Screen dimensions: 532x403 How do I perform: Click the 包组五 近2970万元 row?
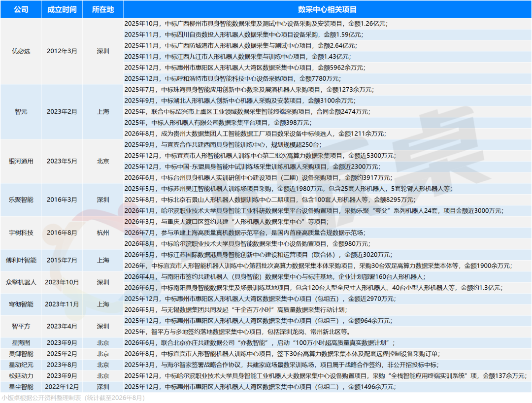pos(328,299)
